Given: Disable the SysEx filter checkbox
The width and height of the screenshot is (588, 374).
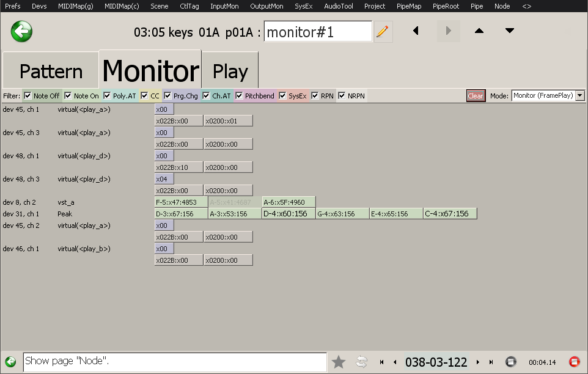Looking at the screenshot, I should [x=282, y=96].
